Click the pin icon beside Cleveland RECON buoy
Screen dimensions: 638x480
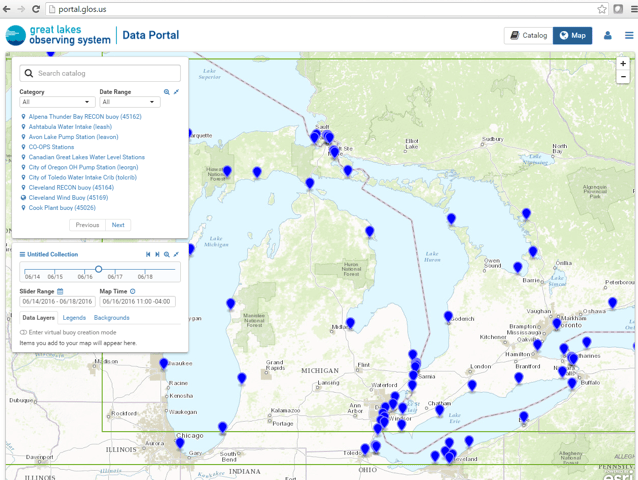23,188
